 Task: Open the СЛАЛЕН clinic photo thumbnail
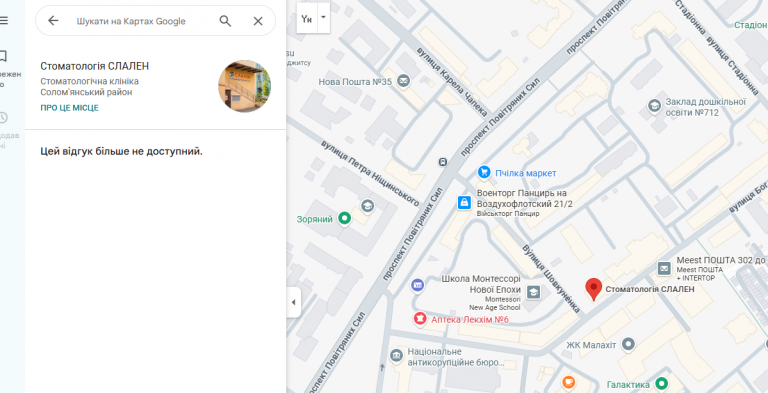tap(244, 86)
